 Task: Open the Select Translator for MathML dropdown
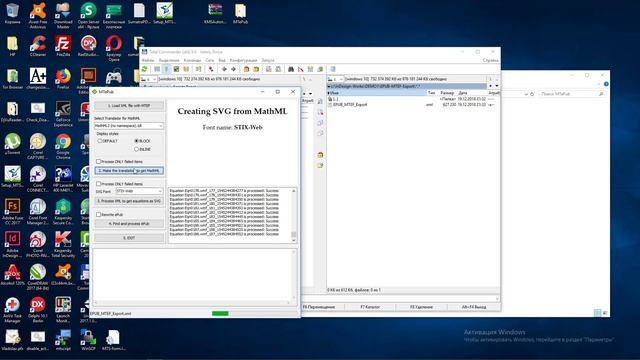tap(129, 126)
